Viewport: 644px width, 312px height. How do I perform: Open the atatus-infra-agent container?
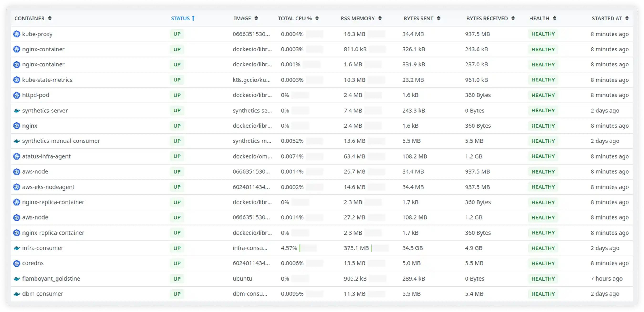point(46,156)
